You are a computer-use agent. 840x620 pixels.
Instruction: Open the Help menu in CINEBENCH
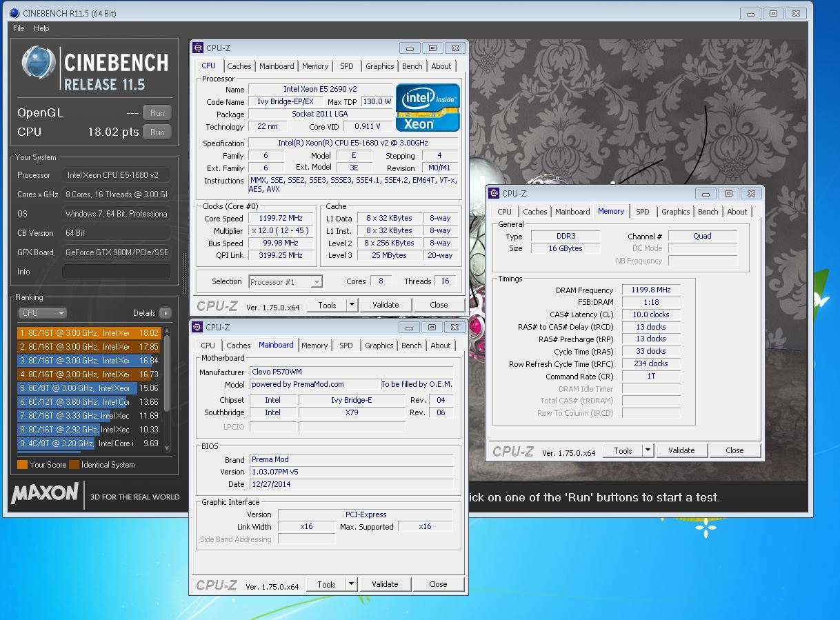tap(41, 28)
